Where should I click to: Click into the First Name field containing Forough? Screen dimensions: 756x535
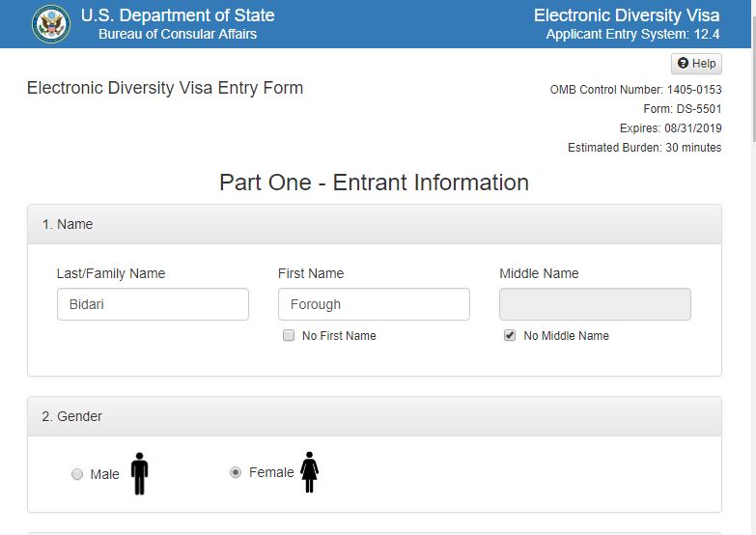click(374, 304)
